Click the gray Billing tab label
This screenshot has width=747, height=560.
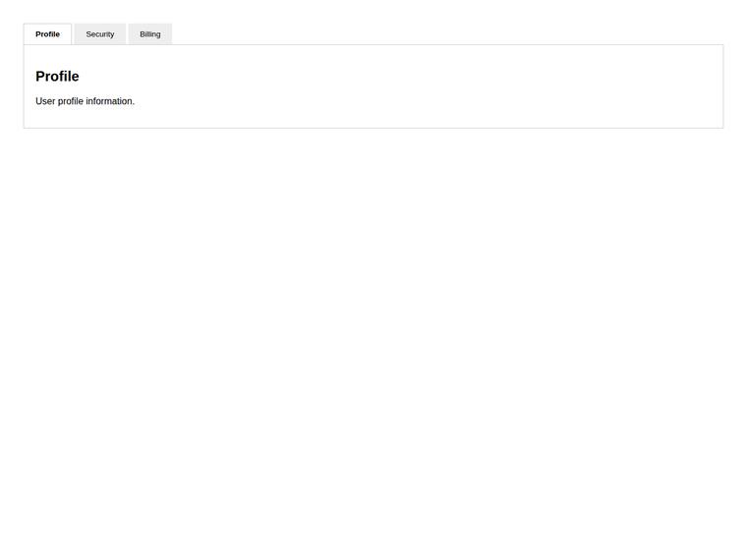click(150, 34)
